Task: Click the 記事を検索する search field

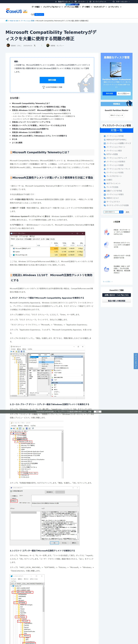Action: (x=111, y=212)
